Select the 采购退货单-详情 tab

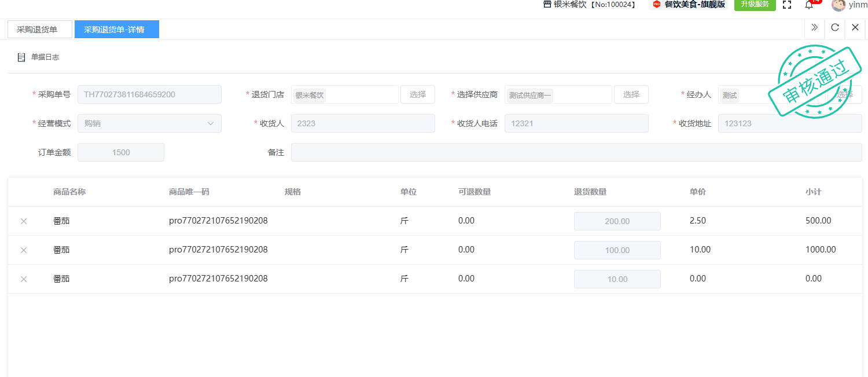click(x=116, y=30)
